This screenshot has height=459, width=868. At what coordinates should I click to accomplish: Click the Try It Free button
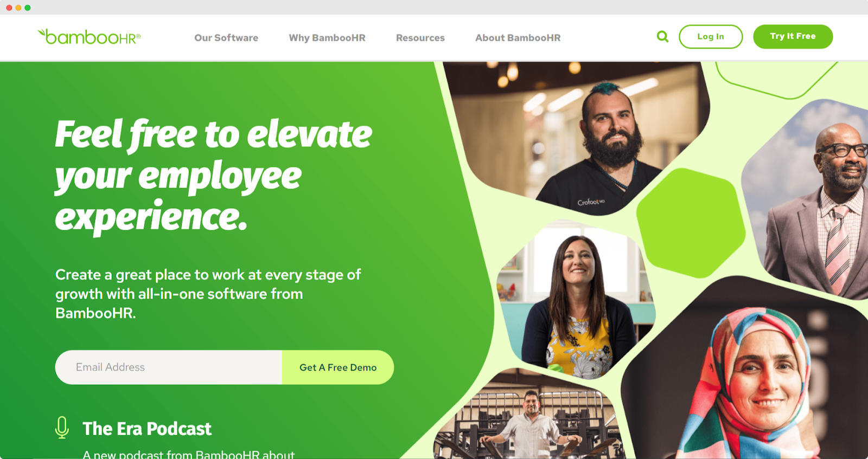coord(793,36)
